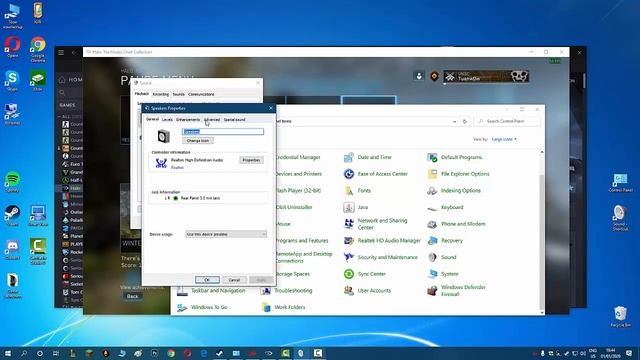640x360 pixels.
Task: Open the User Accounts icon
Action: pos(349,291)
